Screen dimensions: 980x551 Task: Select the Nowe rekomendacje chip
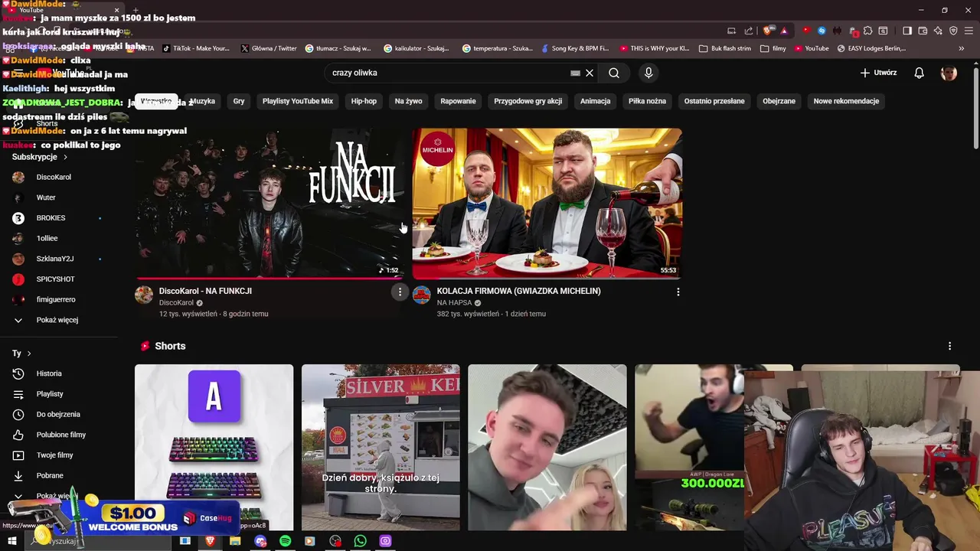pyautogui.click(x=846, y=101)
